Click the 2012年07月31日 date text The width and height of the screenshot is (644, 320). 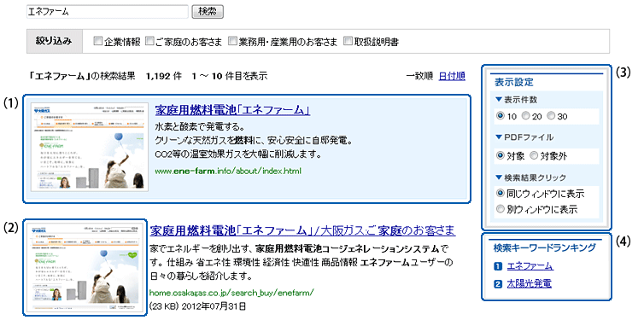(214, 306)
